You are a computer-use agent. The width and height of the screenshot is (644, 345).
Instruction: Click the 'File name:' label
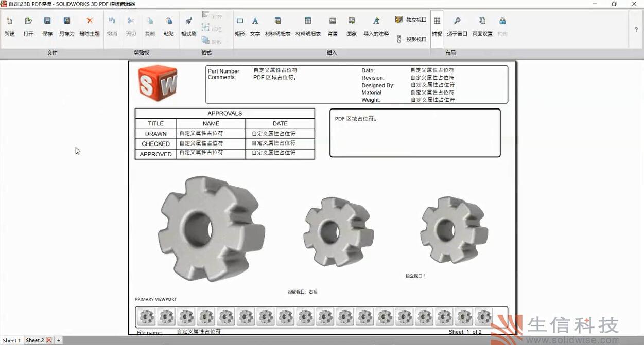[149, 333]
